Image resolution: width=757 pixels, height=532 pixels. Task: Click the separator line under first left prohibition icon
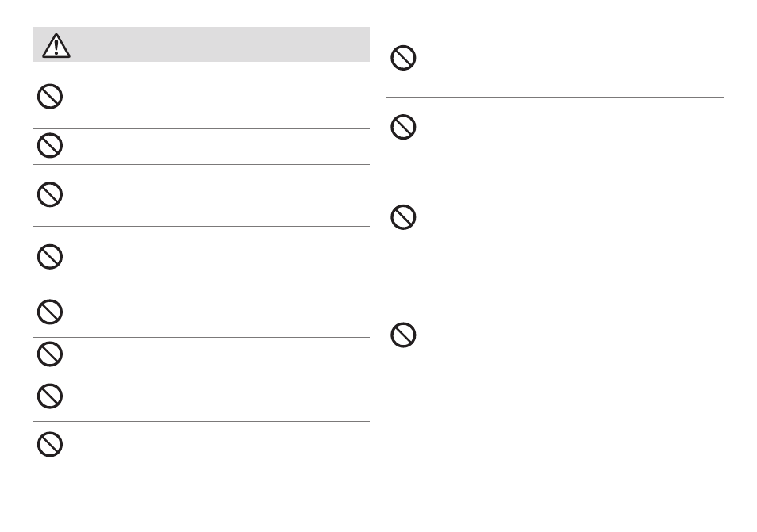click(x=202, y=128)
